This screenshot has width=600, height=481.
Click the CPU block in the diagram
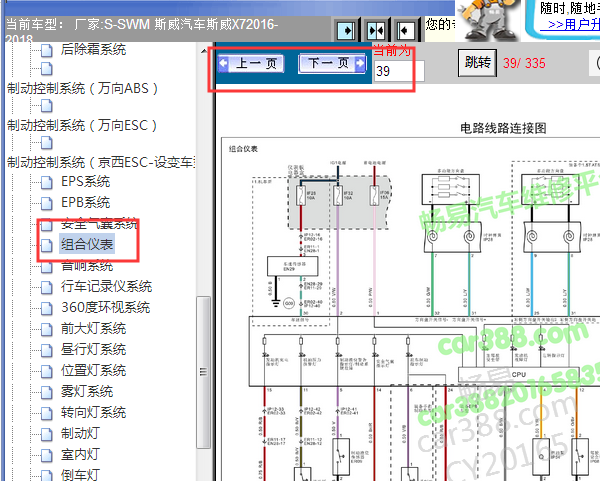pos(518,375)
